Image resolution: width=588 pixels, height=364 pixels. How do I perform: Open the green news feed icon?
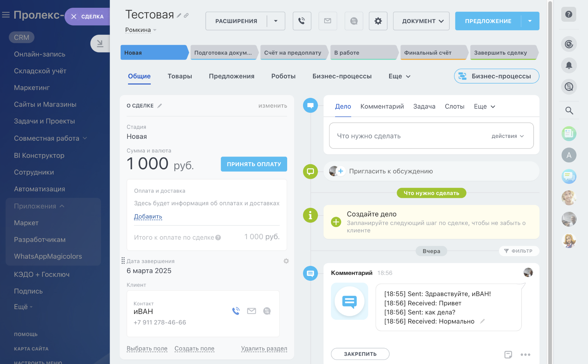569,134
